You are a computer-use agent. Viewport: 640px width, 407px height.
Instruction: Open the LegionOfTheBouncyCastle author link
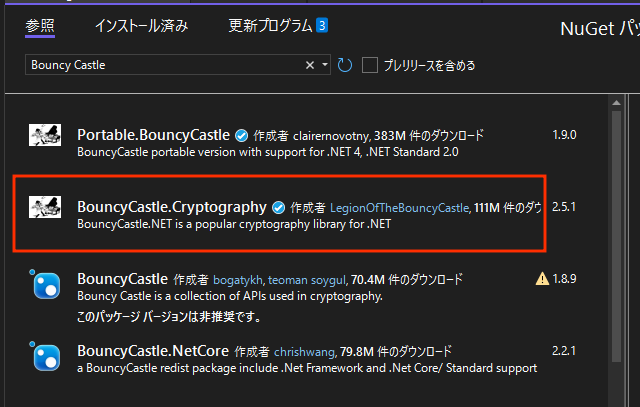point(400,208)
